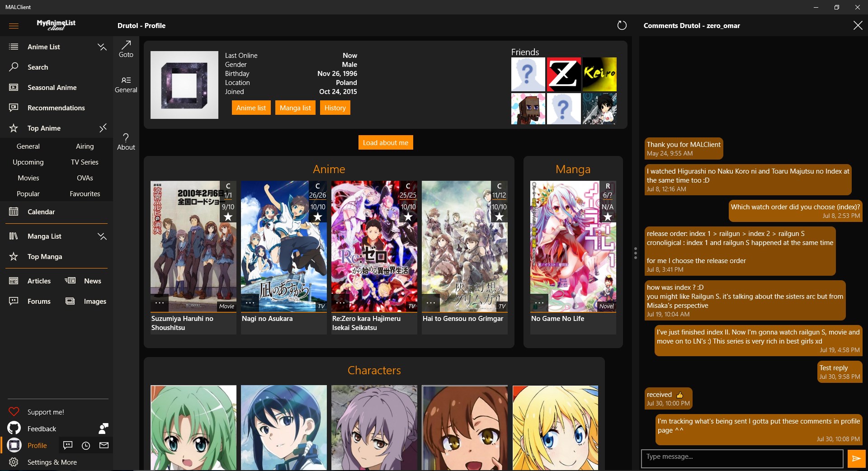Open Seasonal Anime
868x471 pixels.
click(x=57, y=87)
